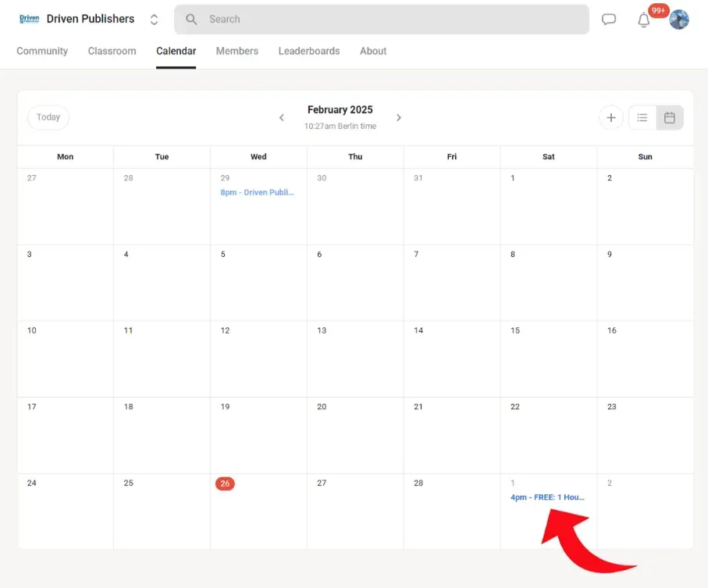Click the 10:27am Berlin time text

(x=340, y=126)
